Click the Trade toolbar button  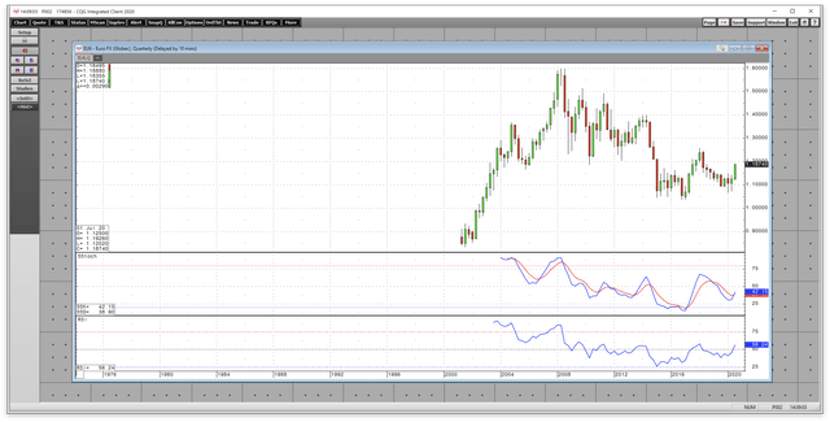tap(252, 22)
